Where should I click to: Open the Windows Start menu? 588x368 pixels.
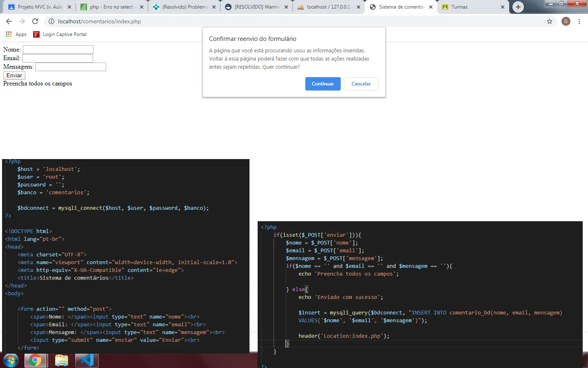(x=11, y=360)
